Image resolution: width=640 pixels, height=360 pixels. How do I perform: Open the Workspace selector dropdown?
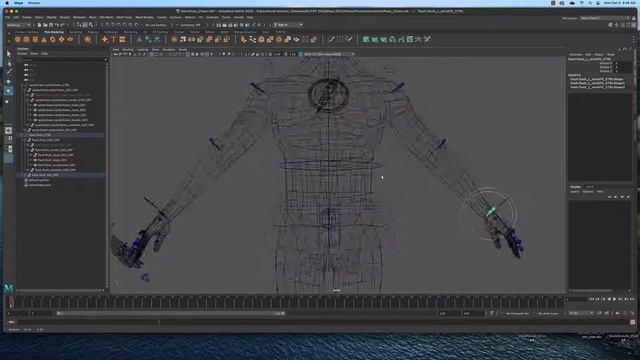pyautogui.click(x=605, y=18)
